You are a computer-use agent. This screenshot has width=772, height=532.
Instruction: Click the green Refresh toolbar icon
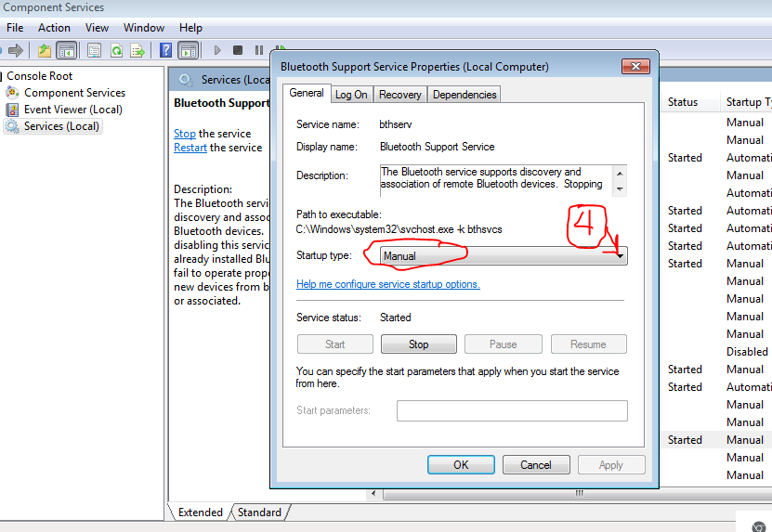(x=117, y=50)
